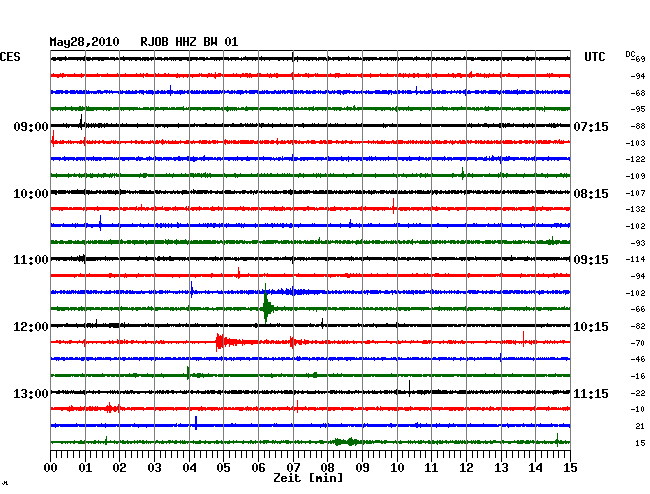Viewport: 650px width, 494px height.
Task: Click the DC offset value -95
Action: 638,109
